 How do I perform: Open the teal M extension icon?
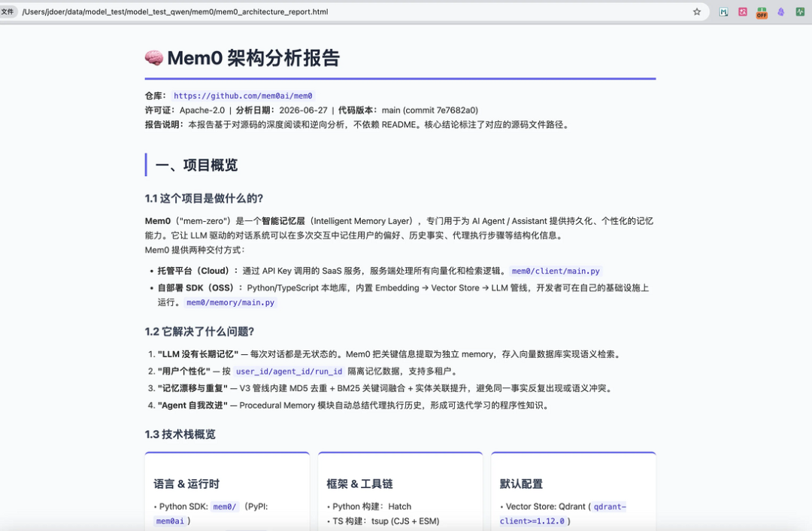[x=723, y=12]
